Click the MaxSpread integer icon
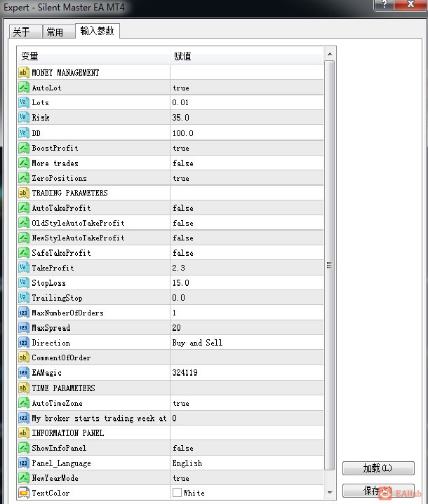Image resolution: width=428 pixels, height=504 pixels. coord(23,328)
